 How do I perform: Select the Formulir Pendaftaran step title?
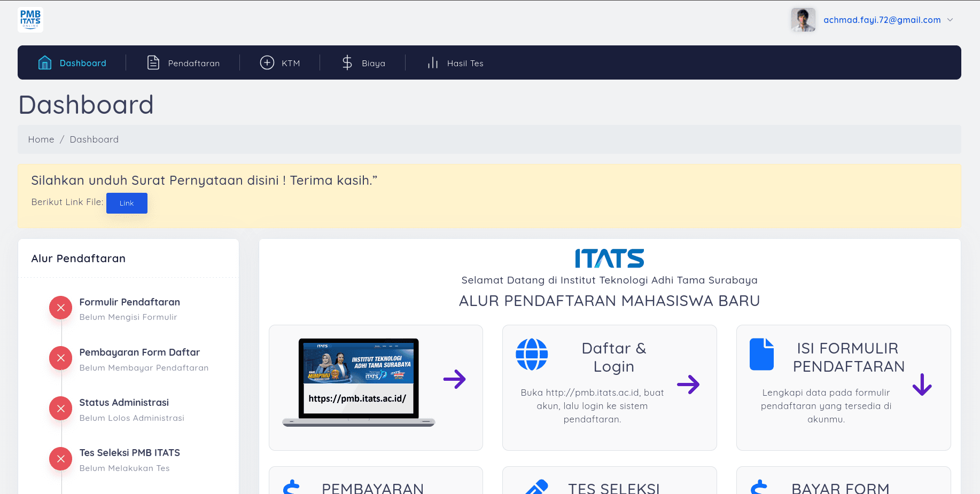[x=130, y=302]
